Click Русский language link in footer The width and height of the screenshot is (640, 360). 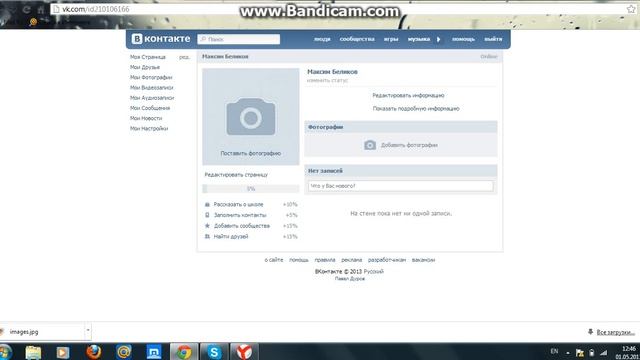(x=373, y=272)
